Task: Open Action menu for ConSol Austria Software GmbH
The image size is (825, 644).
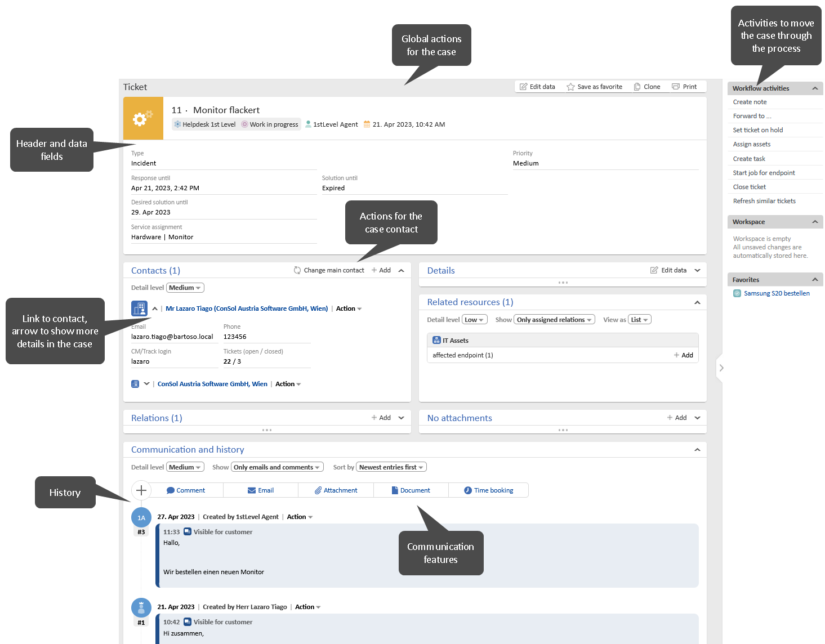Action: click(288, 384)
